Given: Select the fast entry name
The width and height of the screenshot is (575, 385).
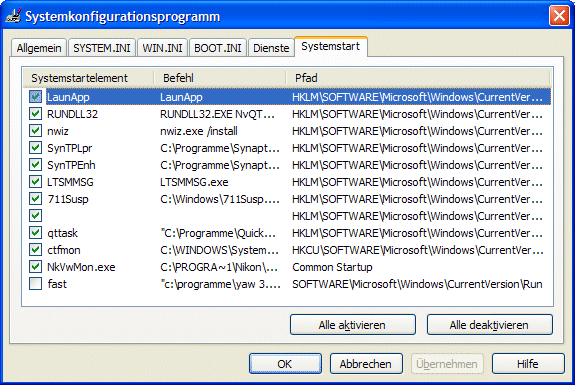Looking at the screenshot, I should coord(57,284).
